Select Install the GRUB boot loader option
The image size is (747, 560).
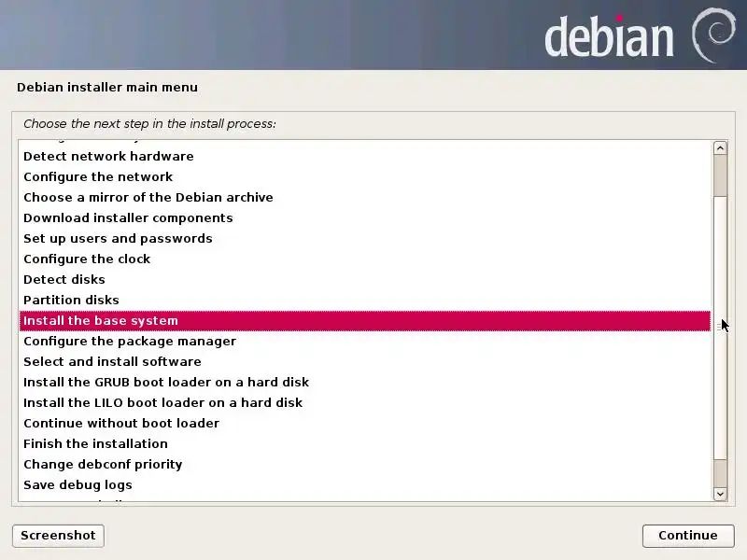click(x=365, y=382)
